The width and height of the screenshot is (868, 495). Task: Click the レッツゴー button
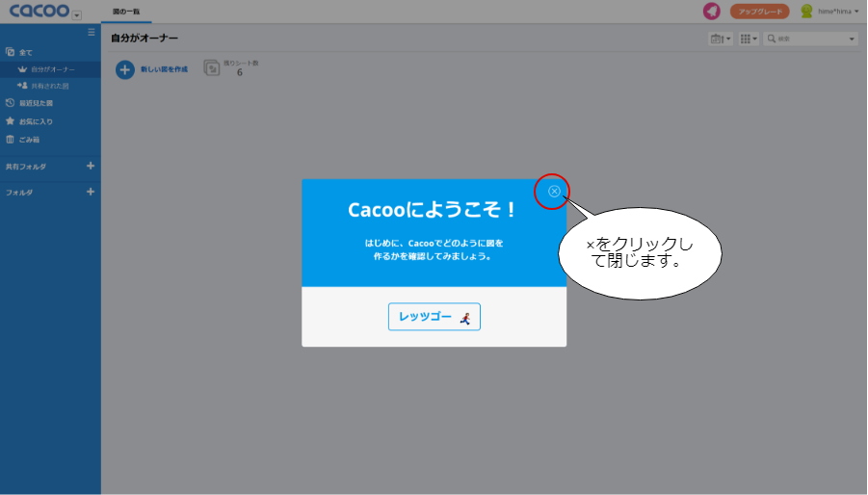click(434, 317)
